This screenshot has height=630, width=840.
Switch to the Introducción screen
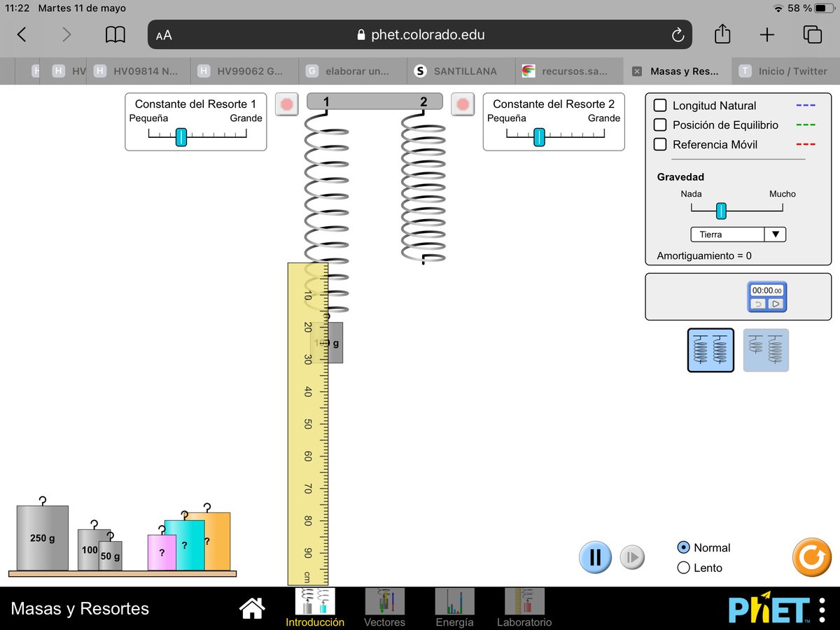315,608
